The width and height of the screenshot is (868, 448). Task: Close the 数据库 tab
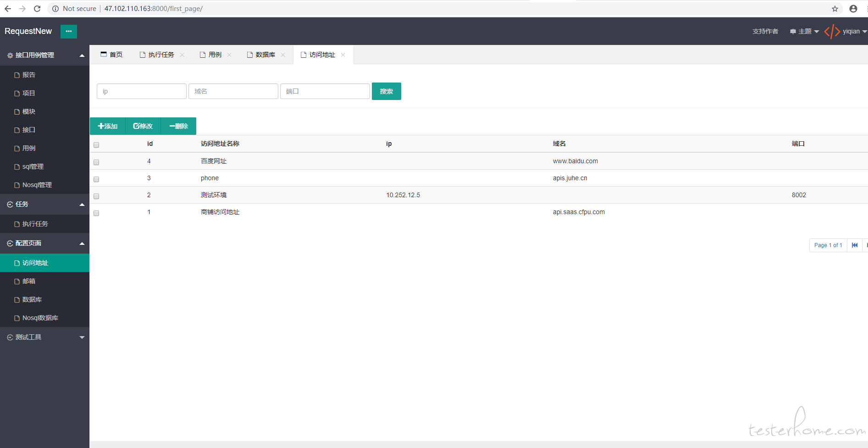click(x=283, y=55)
